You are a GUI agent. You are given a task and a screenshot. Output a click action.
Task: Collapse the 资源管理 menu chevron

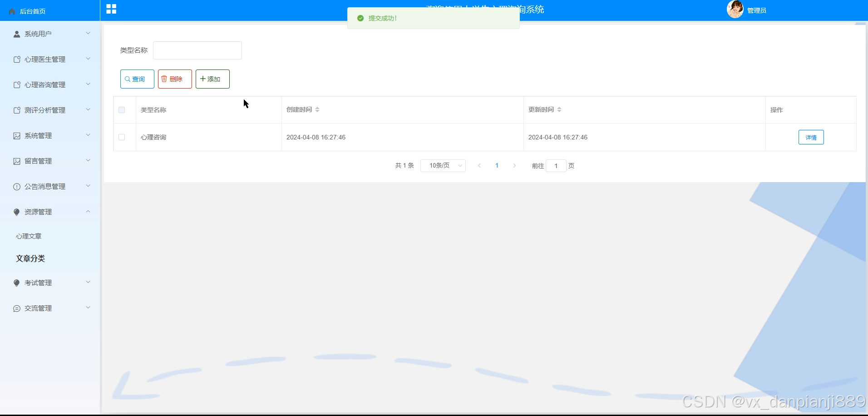pyautogui.click(x=88, y=212)
